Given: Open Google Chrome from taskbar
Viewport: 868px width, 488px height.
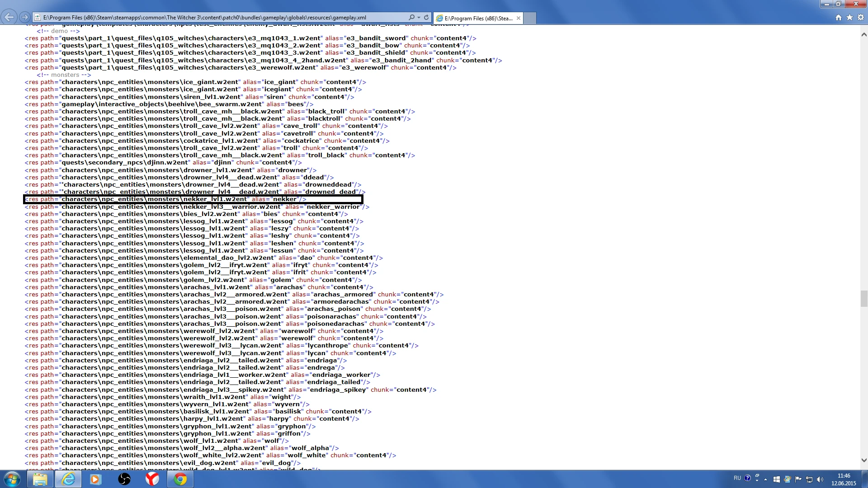Looking at the screenshot, I should [180, 479].
